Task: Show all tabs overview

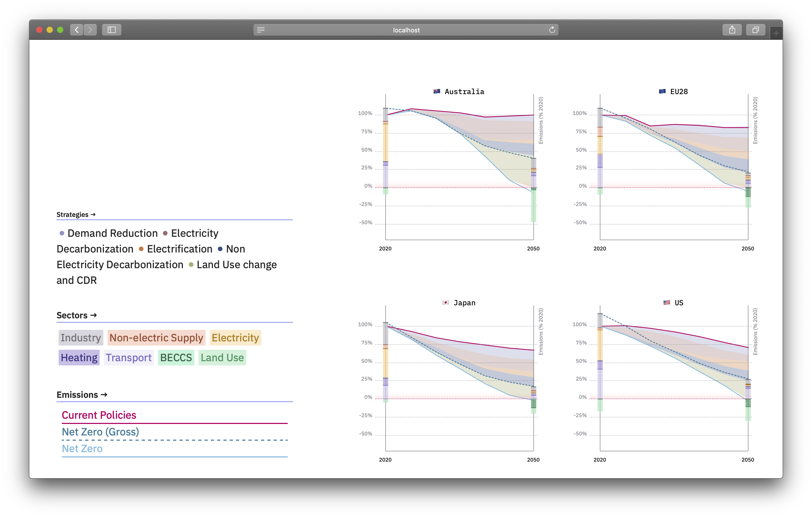Action: coord(755,30)
